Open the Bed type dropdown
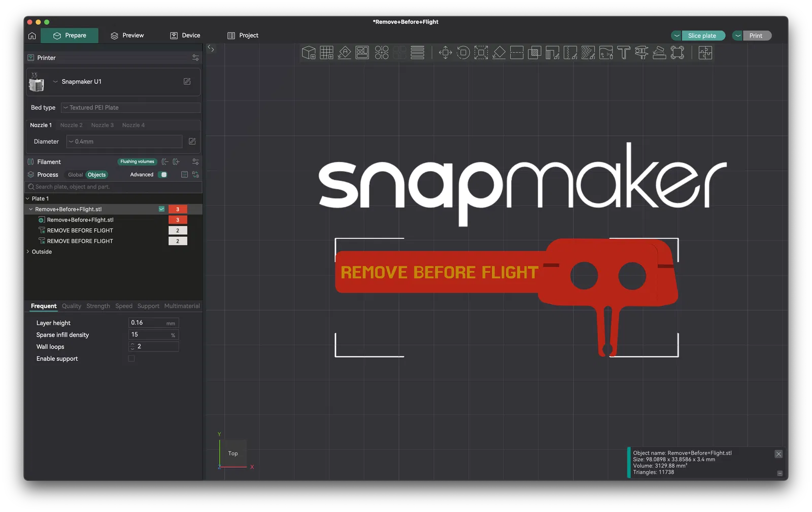The height and width of the screenshot is (512, 812). (x=130, y=108)
